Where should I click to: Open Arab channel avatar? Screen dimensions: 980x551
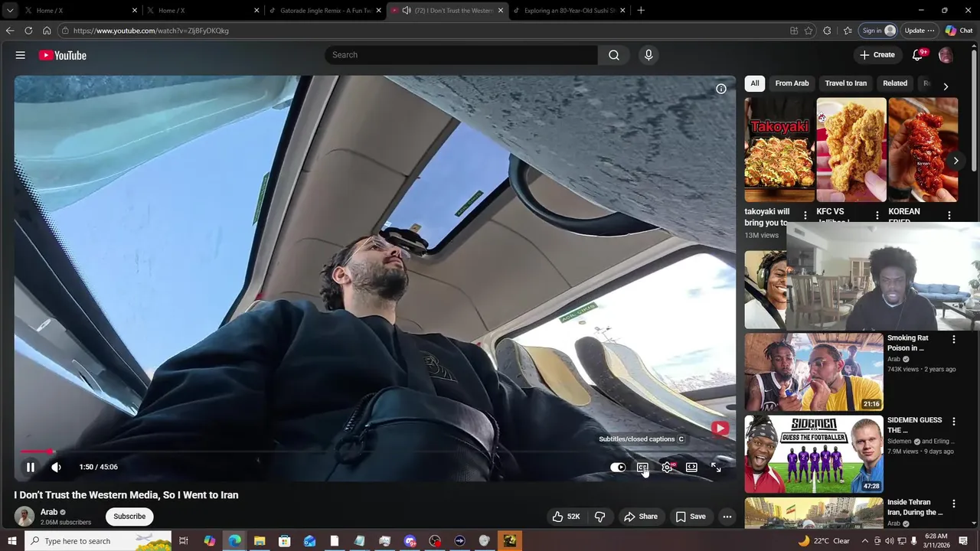(x=24, y=517)
